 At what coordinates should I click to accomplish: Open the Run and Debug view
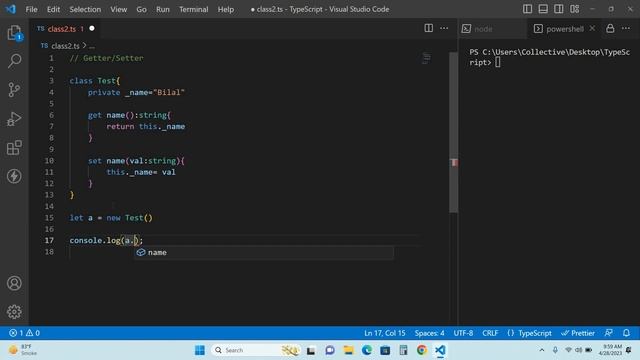pyautogui.click(x=14, y=119)
